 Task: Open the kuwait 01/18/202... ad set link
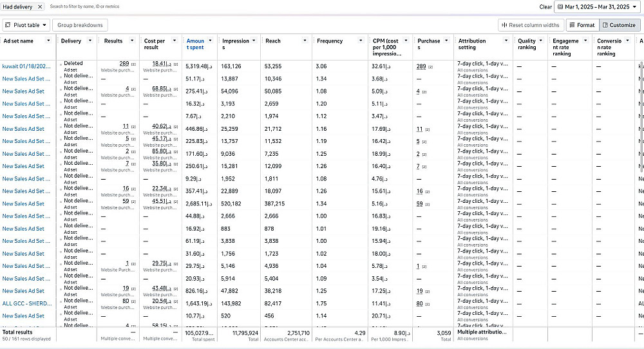(26, 66)
